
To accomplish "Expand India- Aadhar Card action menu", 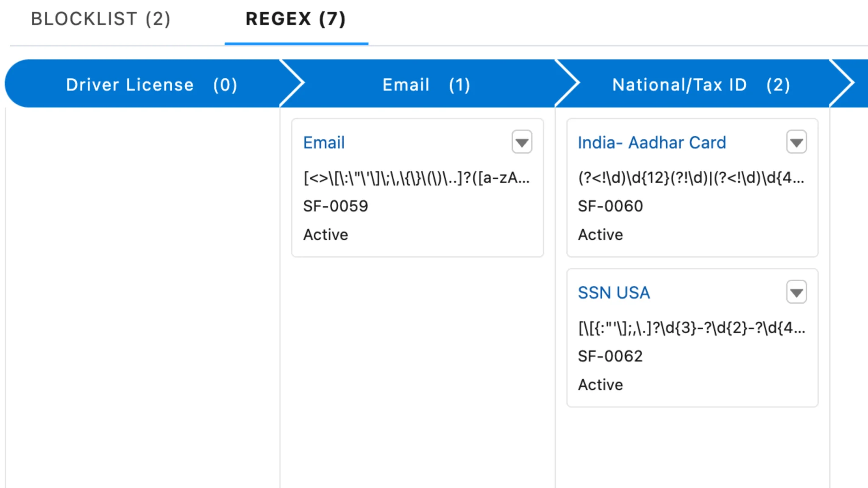I will tap(796, 142).
